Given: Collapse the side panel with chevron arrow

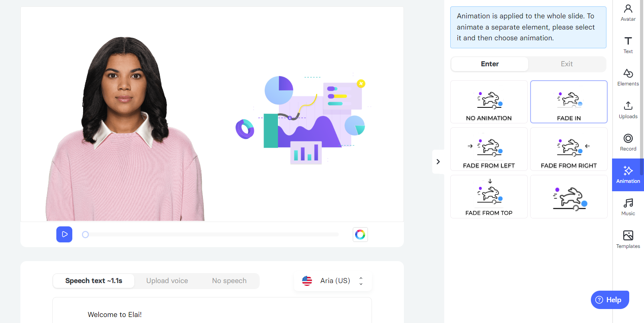Looking at the screenshot, I should point(438,162).
